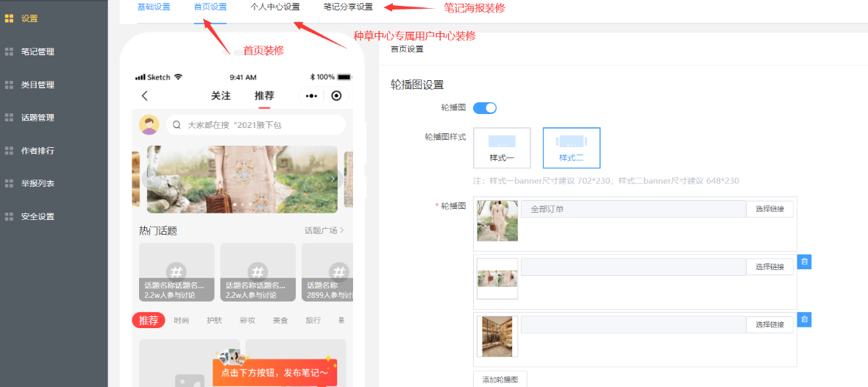868x387 pixels.
Task: Click the second carousel link input field
Action: (x=633, y=267)
